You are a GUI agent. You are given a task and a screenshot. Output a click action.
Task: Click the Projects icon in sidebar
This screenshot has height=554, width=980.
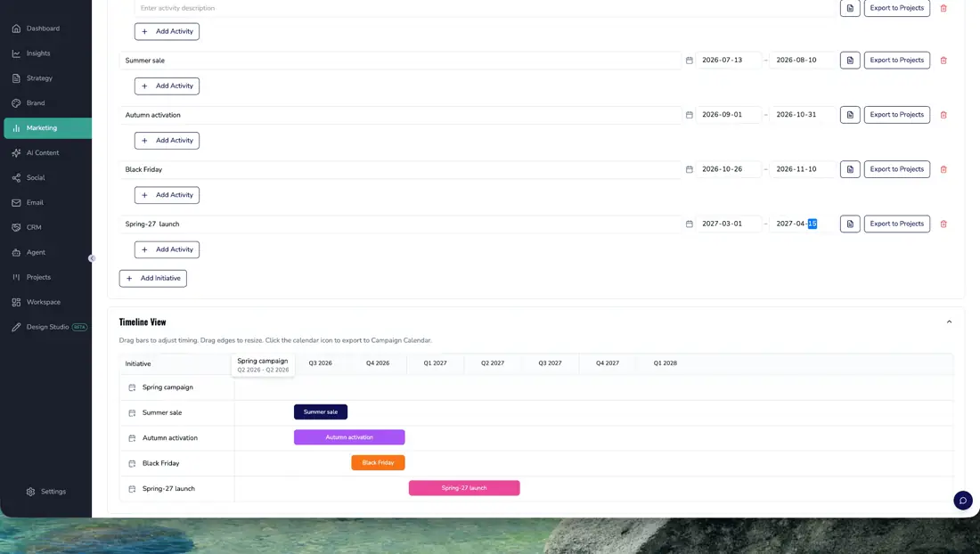pos(16,277)
